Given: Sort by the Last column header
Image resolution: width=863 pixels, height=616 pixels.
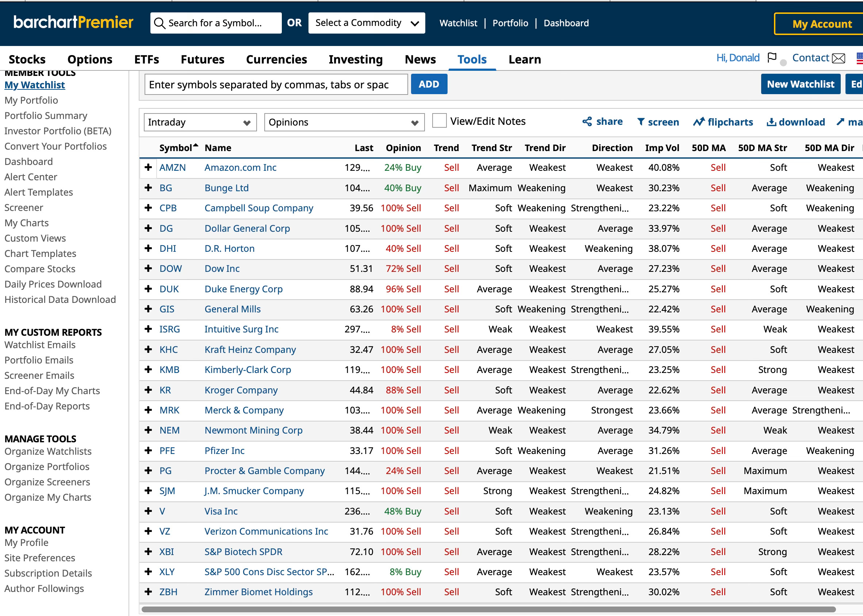Looking at the screenshot, I should (x=364, y=148).
